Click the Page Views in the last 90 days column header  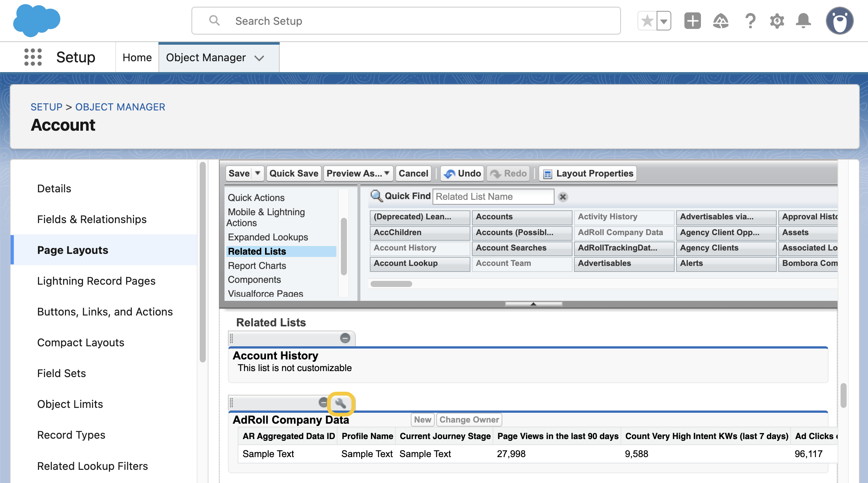point(558,436)
